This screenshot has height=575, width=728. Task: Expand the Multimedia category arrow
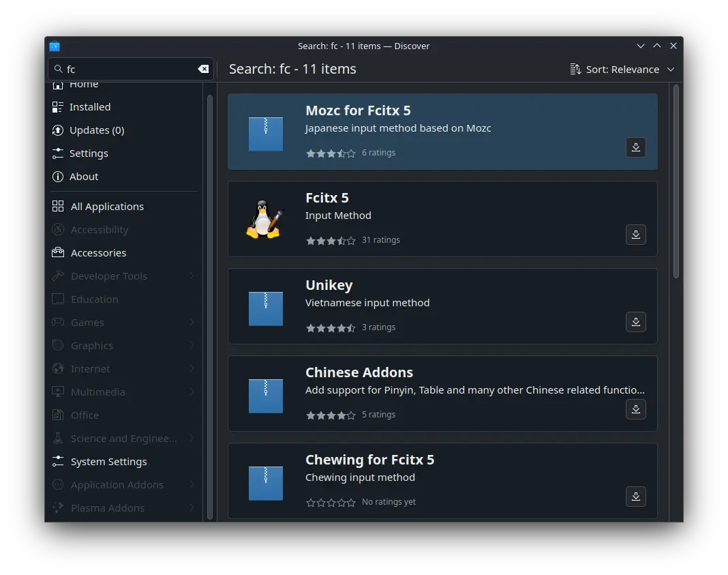[192, 392]
